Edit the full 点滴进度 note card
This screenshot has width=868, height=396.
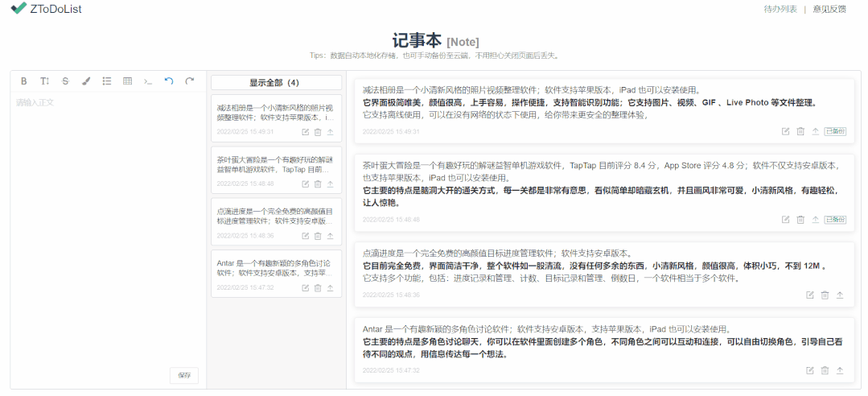coord(810,295)
